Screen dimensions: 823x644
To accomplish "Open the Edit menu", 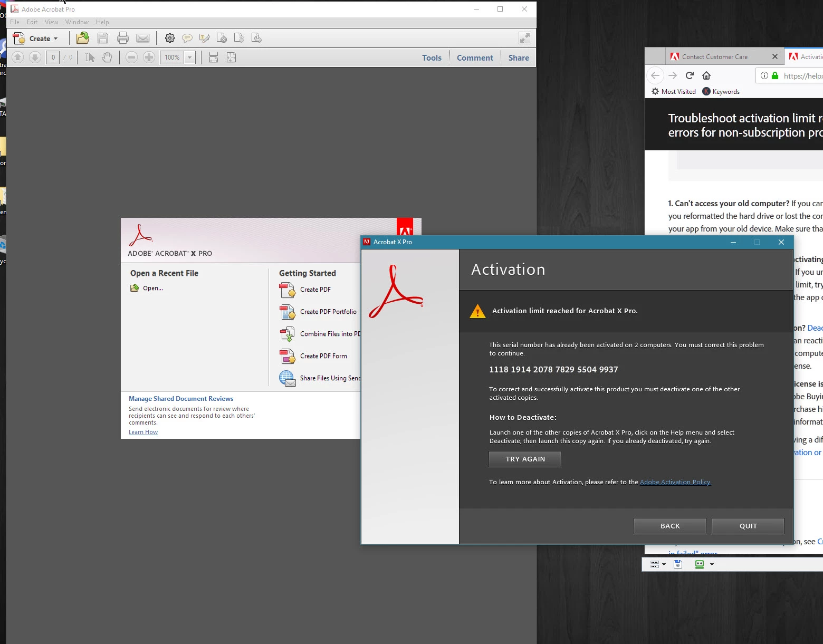I will 32,22.
